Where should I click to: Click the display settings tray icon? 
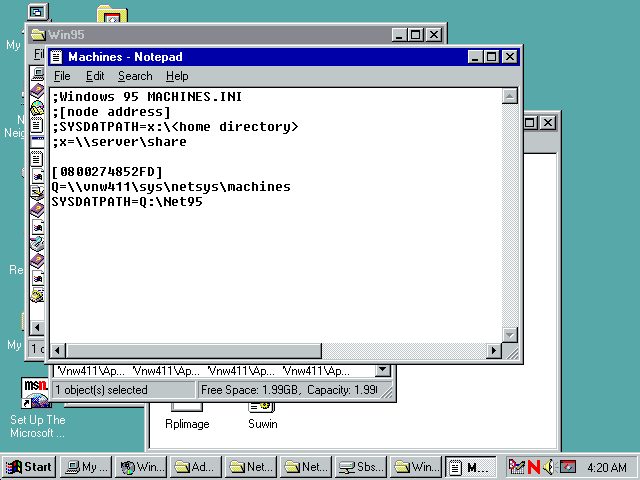(568, 467)
